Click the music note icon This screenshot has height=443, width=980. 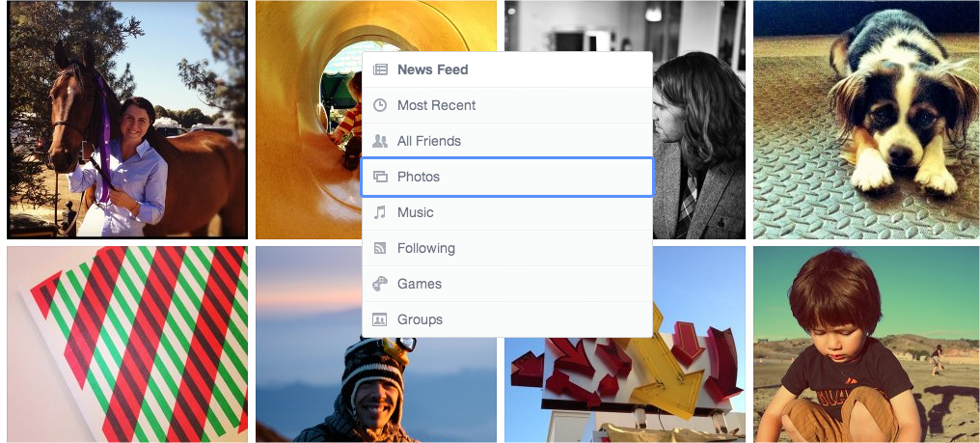pyautogui.click(x=380, y=212)
